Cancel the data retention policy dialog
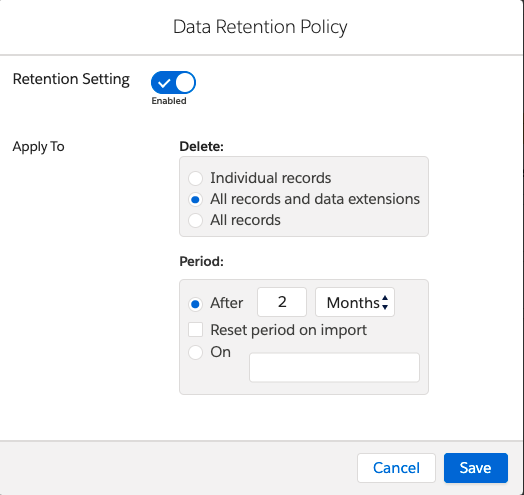 coord(396,468)
